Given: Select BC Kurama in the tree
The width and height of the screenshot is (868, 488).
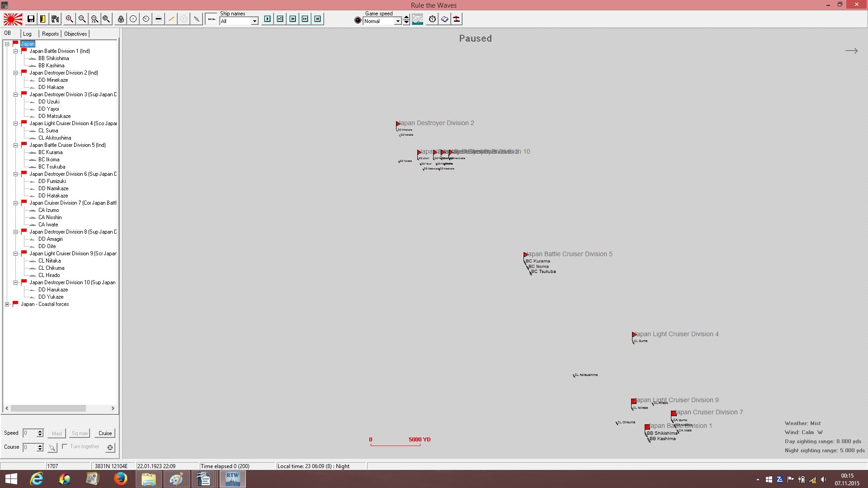Looking at the screenshot, I should (x=51, y=152).
